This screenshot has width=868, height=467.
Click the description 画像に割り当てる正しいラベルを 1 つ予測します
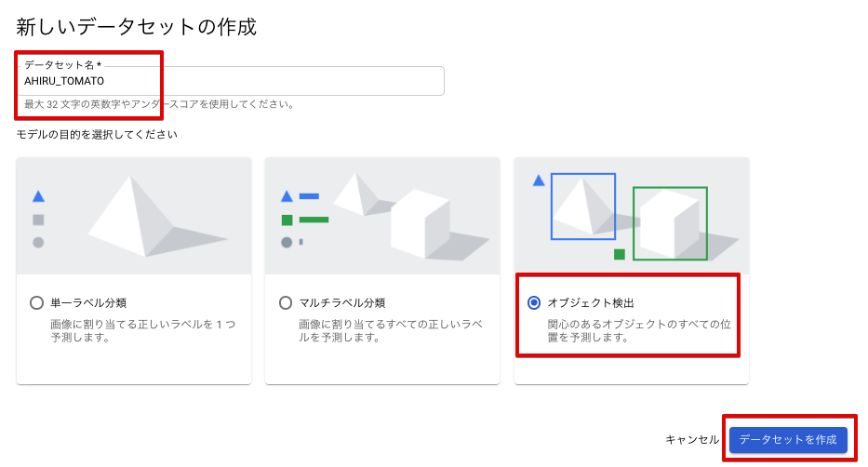pyautogui.click(x=143, y=330)
